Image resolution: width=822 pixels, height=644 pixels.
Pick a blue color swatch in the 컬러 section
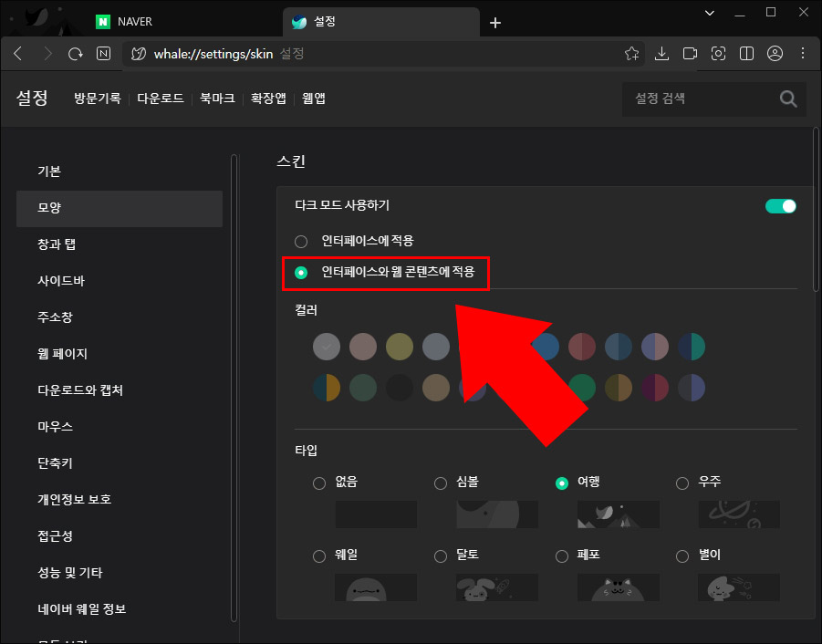pos(546,347)
